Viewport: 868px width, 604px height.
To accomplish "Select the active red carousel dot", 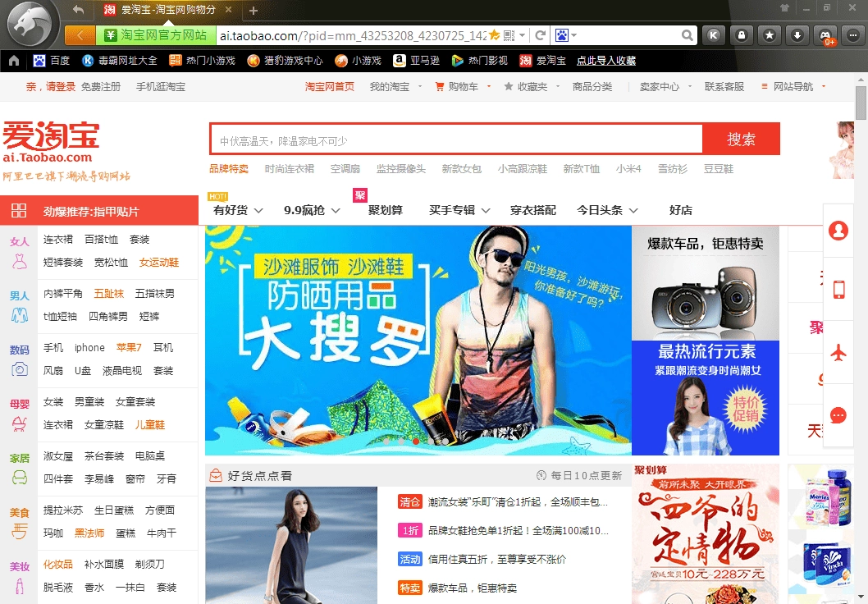I will pos(416,442).
